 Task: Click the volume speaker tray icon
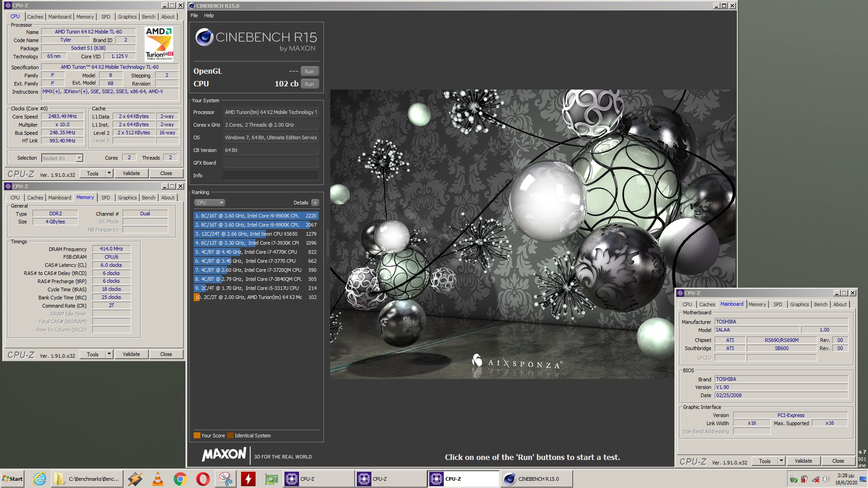coord(826,479)
